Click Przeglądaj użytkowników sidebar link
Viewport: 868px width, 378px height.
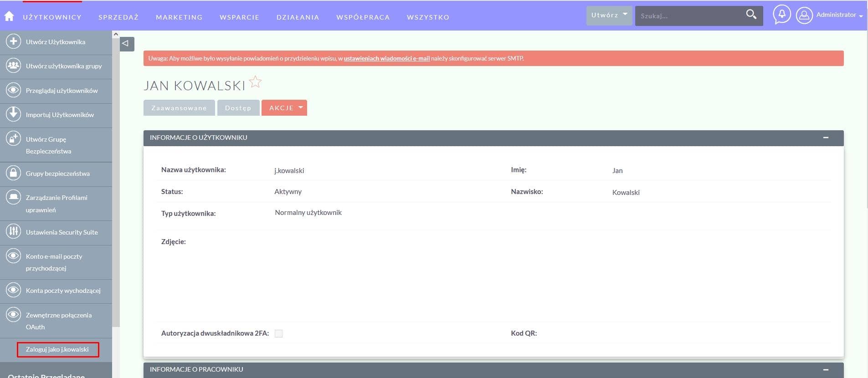coord(62,91)
